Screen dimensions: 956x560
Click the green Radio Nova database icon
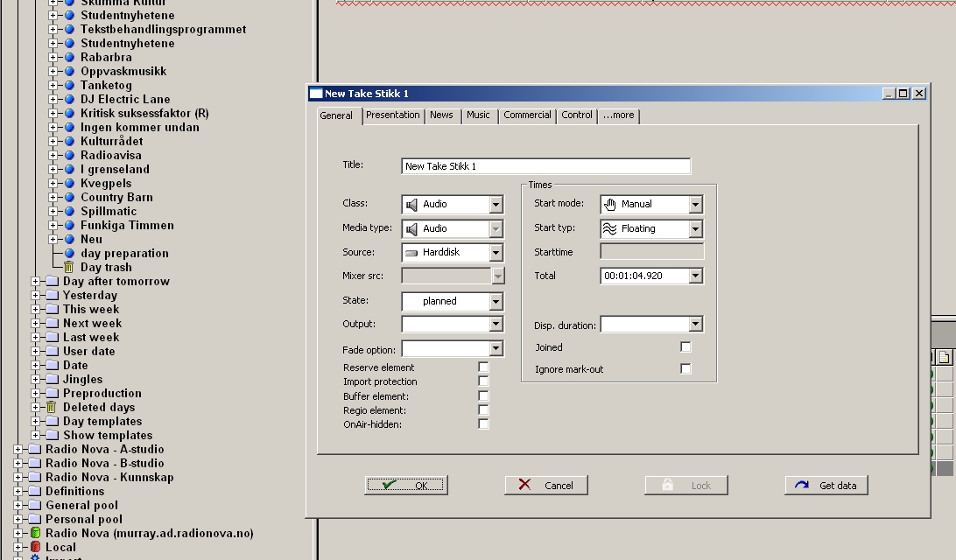[x=35, y=533]
